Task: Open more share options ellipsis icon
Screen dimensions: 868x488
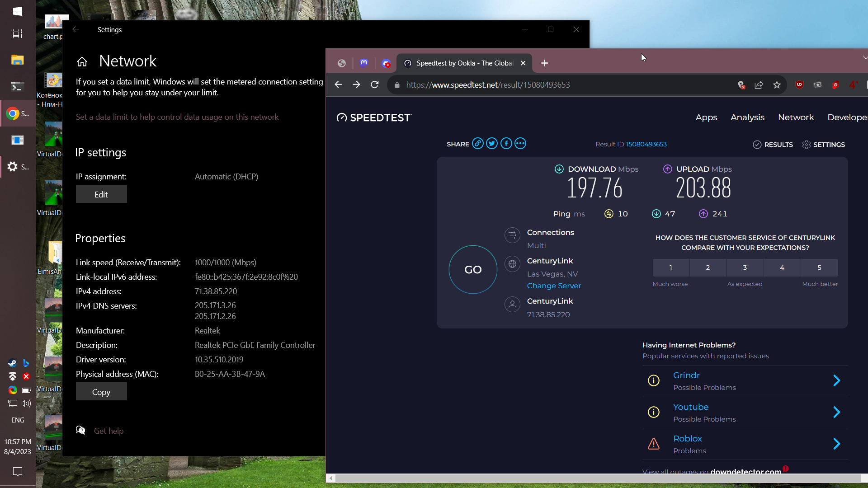Action: coord(520,144)
